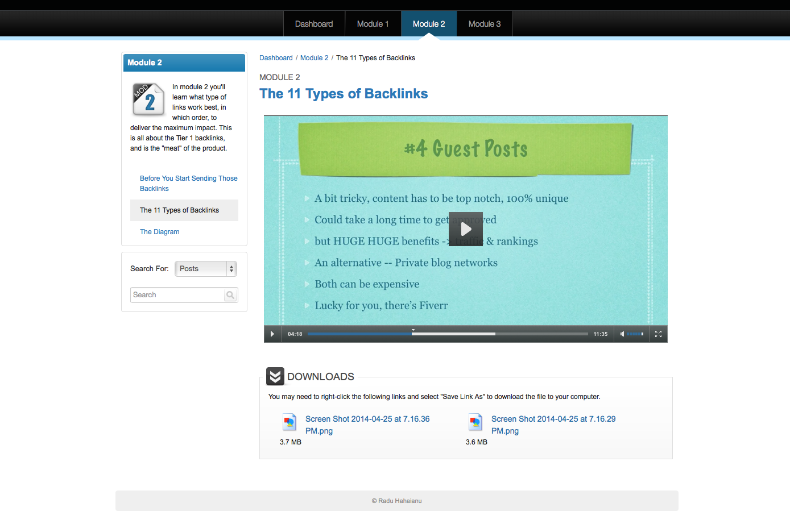Download Screen Shot 7.16.29 PM.png
Screen dimensions: 790x532
[553, 425]
